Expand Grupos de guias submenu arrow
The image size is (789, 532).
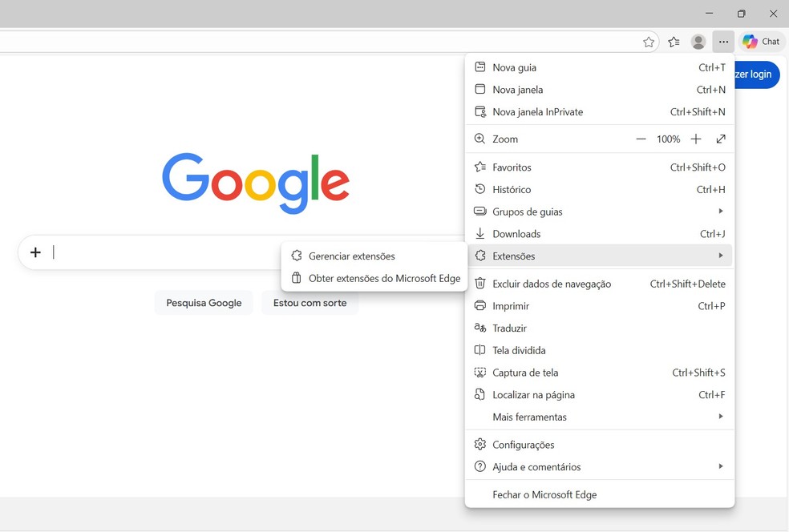(x=721, y=212)
